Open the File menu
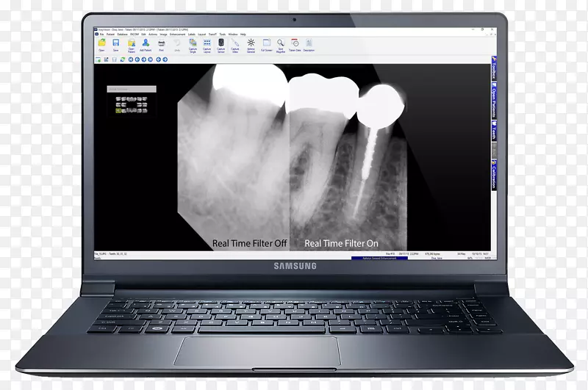The height and width of the screenshot is (390, 588). point(101,34)
